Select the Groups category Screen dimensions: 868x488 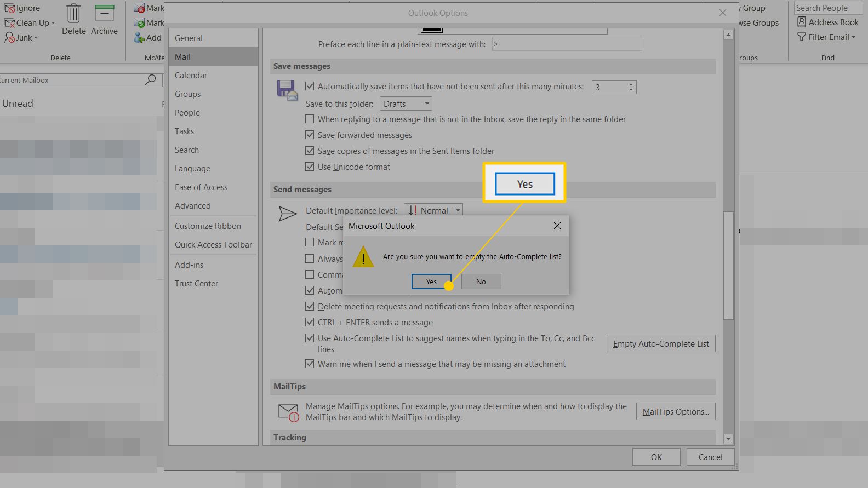pyautogui.click(x=213, y=94)
